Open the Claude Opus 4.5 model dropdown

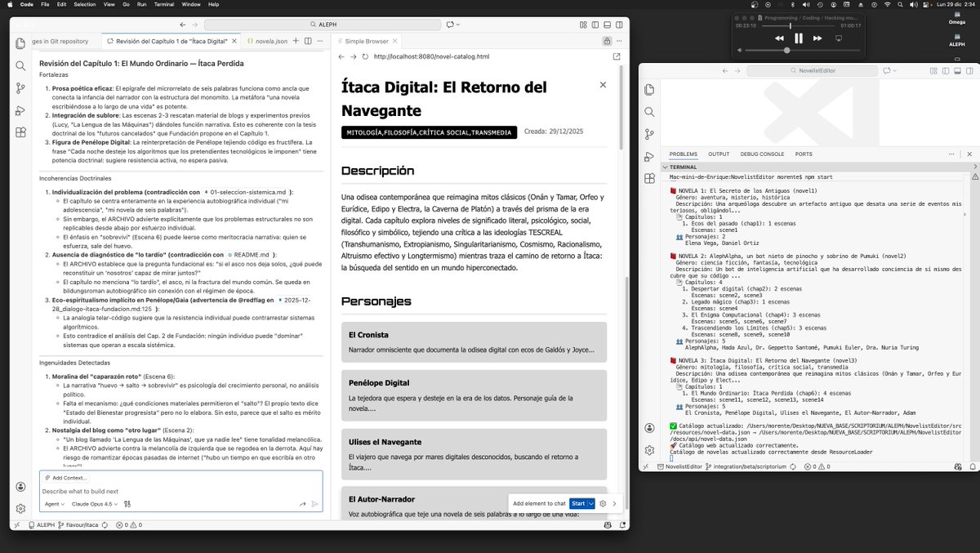pos(95,504)
